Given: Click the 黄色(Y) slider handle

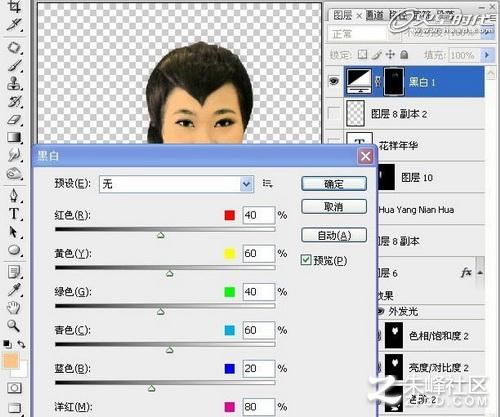Looking at the screenshot, I should [x=170, y=274].
